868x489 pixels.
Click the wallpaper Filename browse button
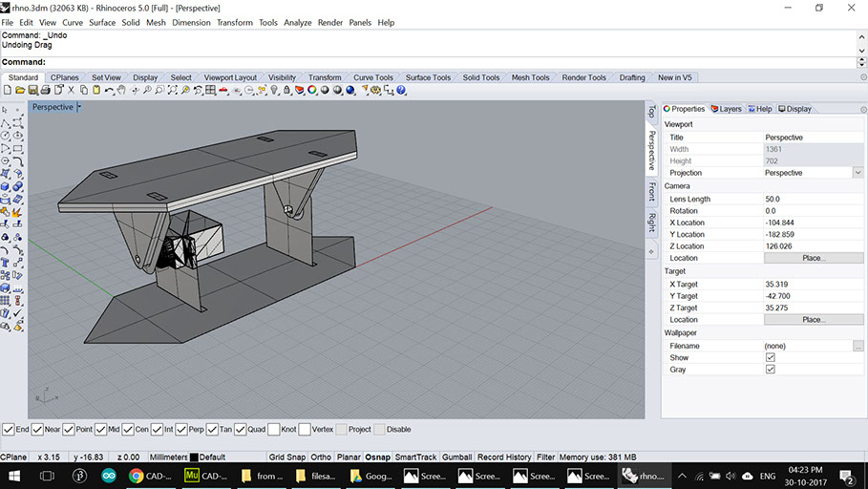pos(858,346)
